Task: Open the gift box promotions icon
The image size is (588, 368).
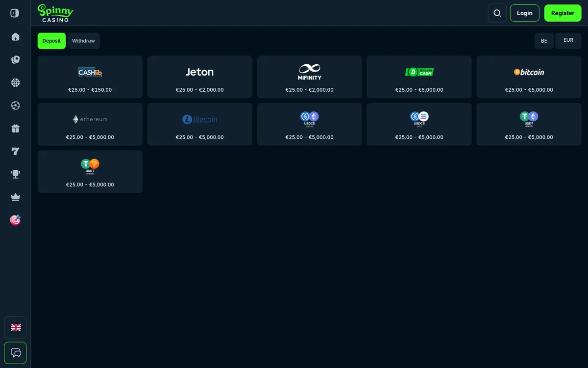Action: point(15,129)
